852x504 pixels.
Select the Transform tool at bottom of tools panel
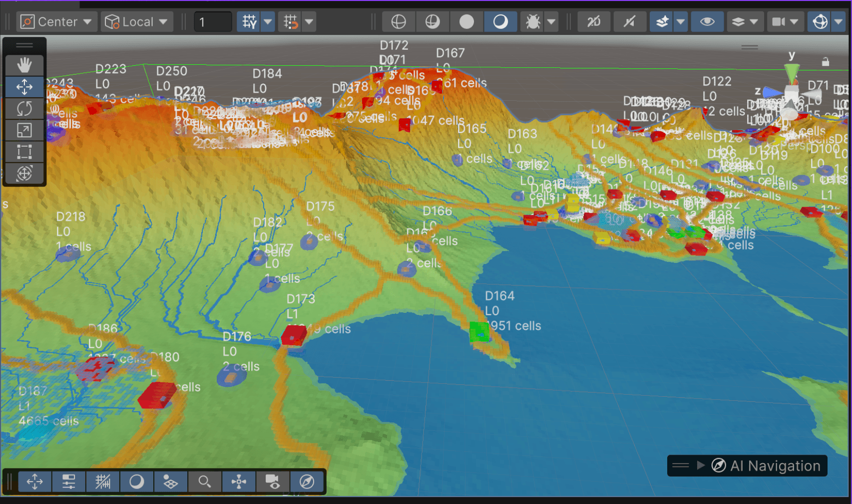pos(24,174)
